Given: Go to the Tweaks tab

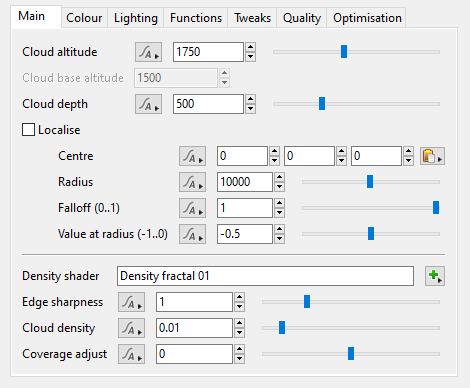Looking at the screenshot, I should click(252, 18).
